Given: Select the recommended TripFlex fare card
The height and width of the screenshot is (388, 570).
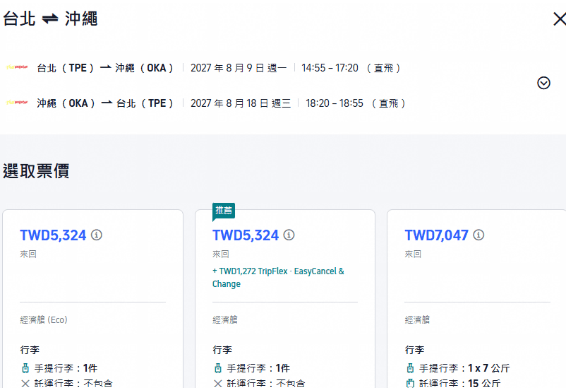Looking at the screenshot, I should click(285, 299).
